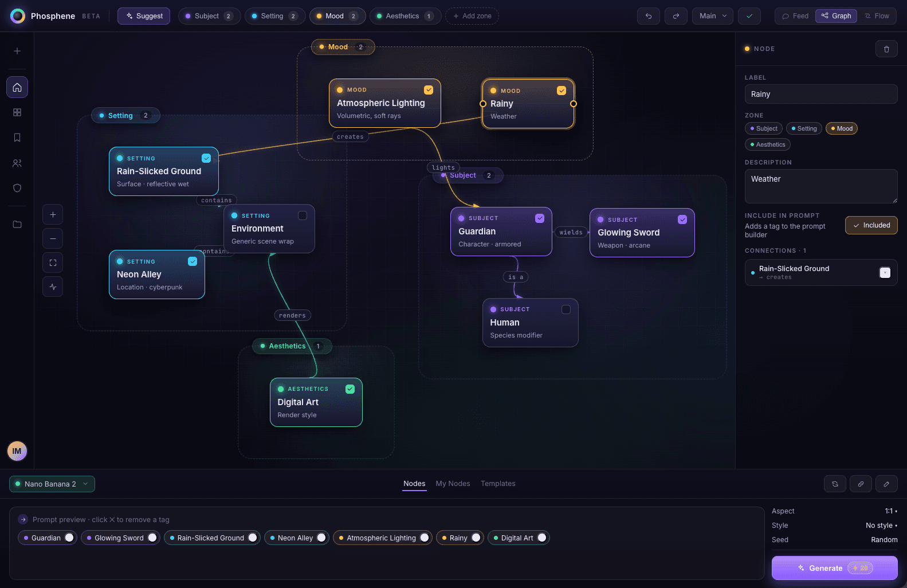Delete the selected node with trash icon

click(x=886, y=49)
